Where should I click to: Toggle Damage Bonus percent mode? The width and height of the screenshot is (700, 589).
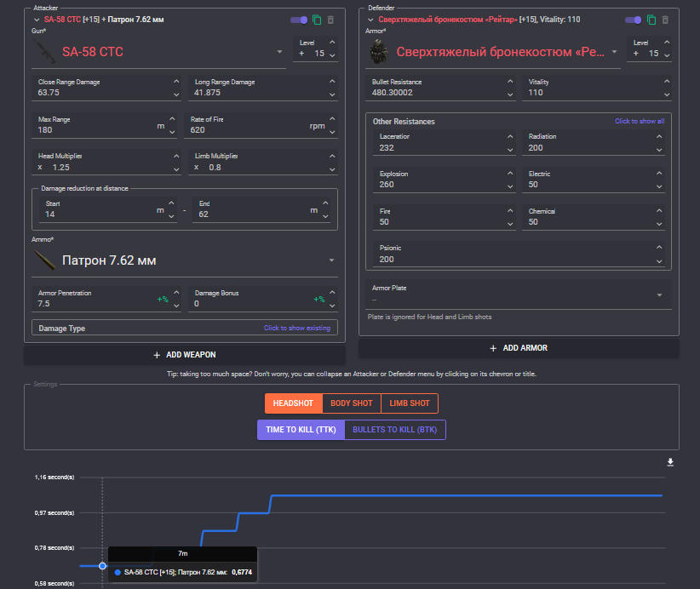[x=318, y=299]
